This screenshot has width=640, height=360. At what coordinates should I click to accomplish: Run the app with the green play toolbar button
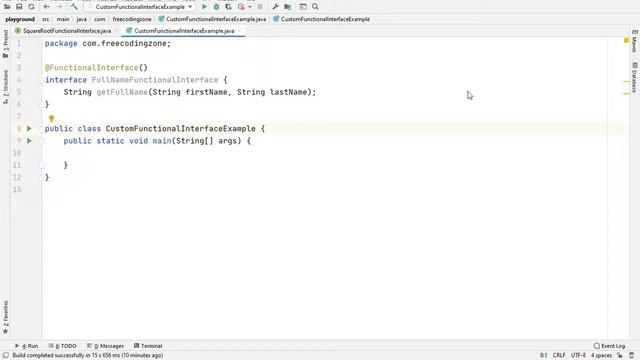(204, 7)
